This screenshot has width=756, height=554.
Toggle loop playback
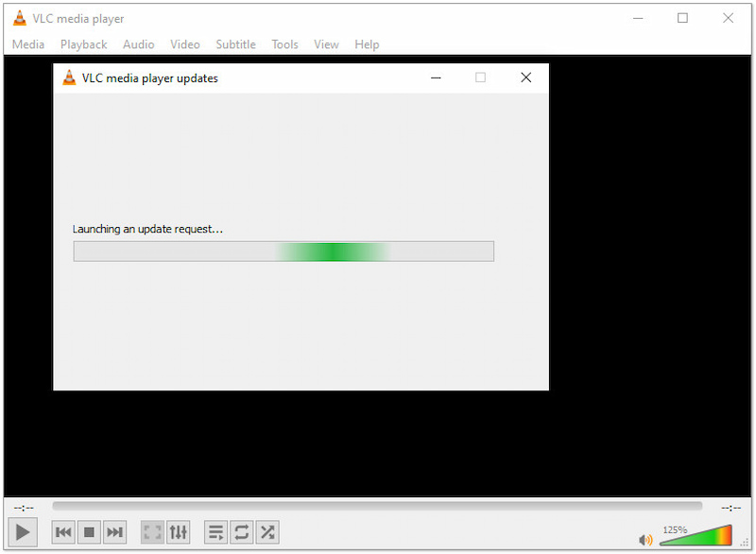click(241, 531)
